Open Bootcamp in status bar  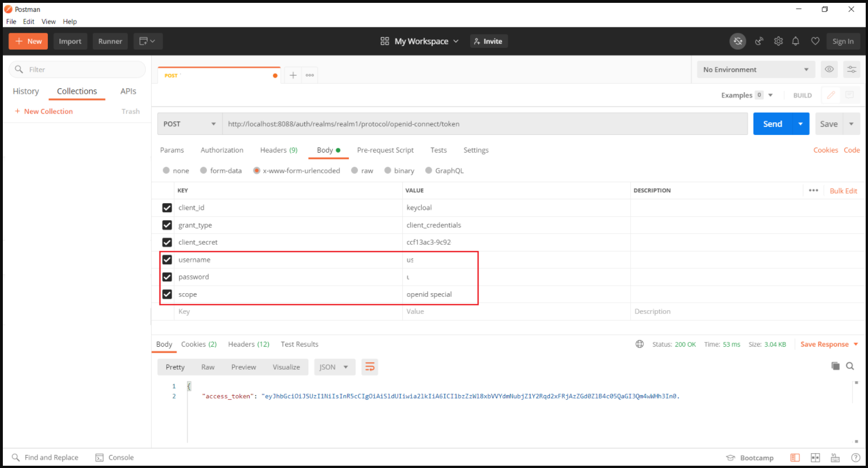[x=749, y=458]
